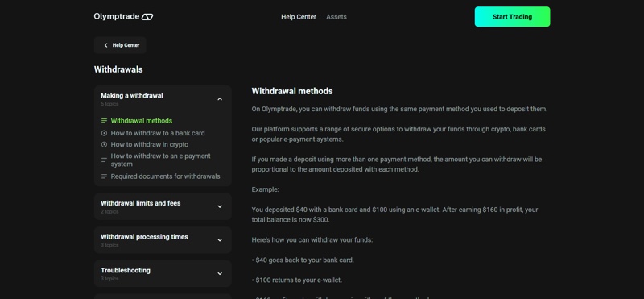Click the Withdrawals page heading
Image resolution: width=644 pixels, height=299 pixels.
click(x=118, y=69)
